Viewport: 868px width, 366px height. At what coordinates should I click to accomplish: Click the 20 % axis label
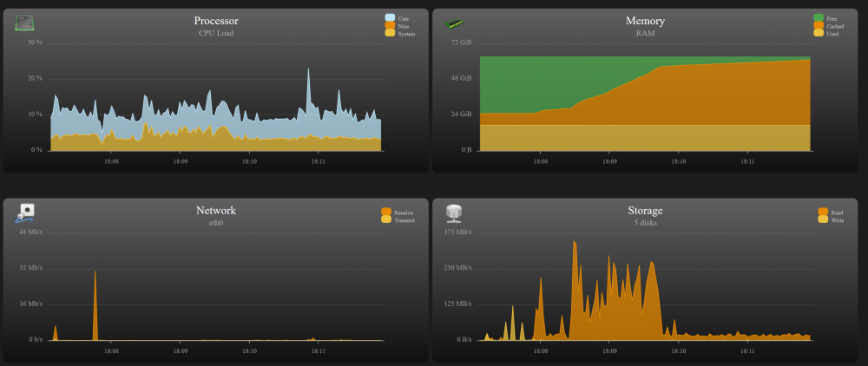pos(36,79)
